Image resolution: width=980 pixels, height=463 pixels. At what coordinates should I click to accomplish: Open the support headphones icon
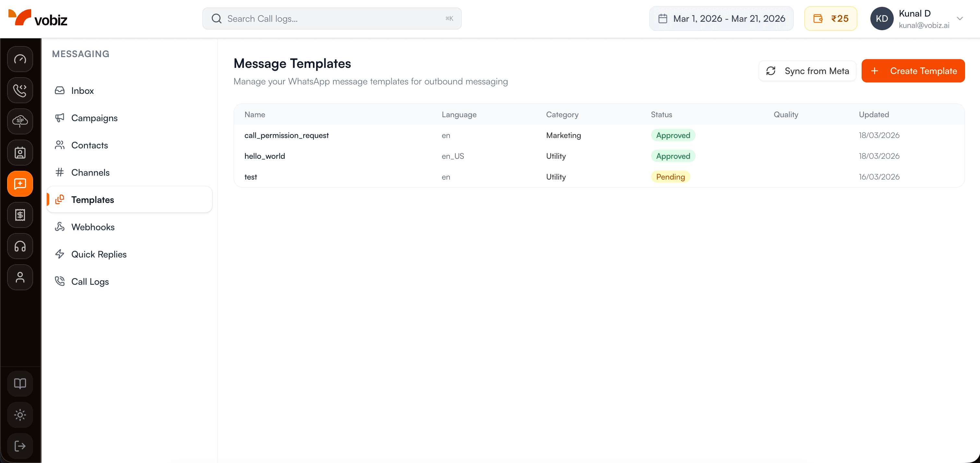point(20,246)
